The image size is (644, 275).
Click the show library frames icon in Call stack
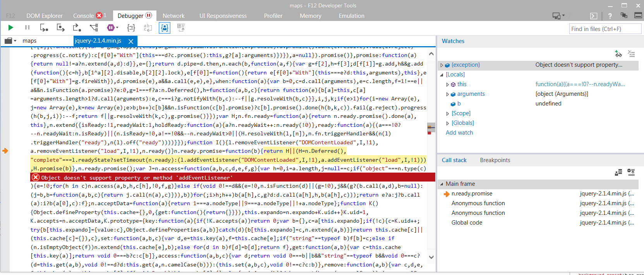coord(618,172)
